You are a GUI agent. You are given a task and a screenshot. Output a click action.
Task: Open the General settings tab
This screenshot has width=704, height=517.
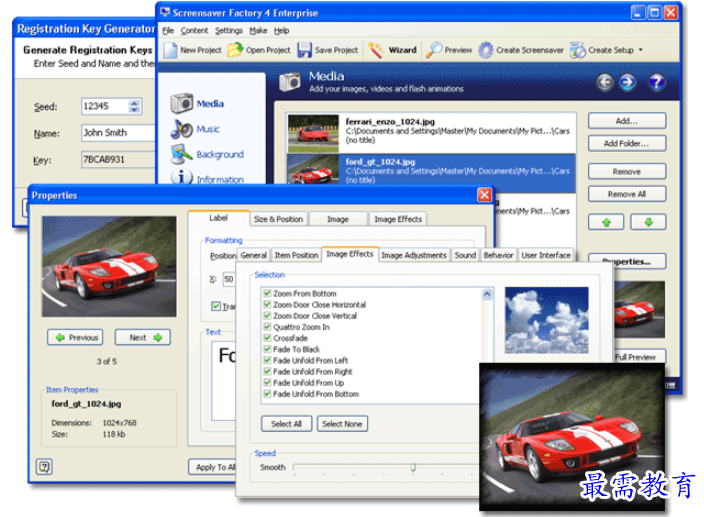click(x=254, y=255)
